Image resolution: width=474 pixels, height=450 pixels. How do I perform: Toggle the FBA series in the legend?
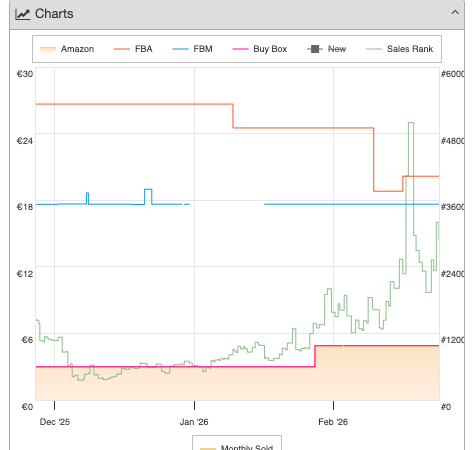133,49
